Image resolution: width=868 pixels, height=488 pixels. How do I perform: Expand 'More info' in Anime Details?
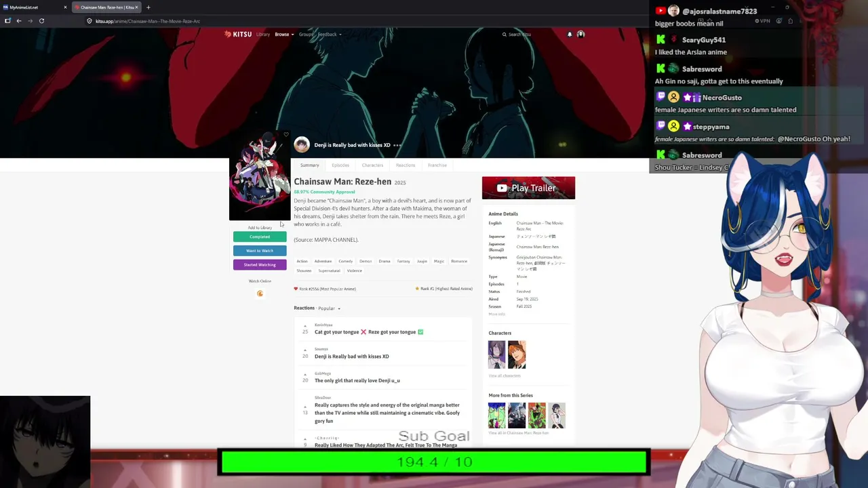pos(496,314)
